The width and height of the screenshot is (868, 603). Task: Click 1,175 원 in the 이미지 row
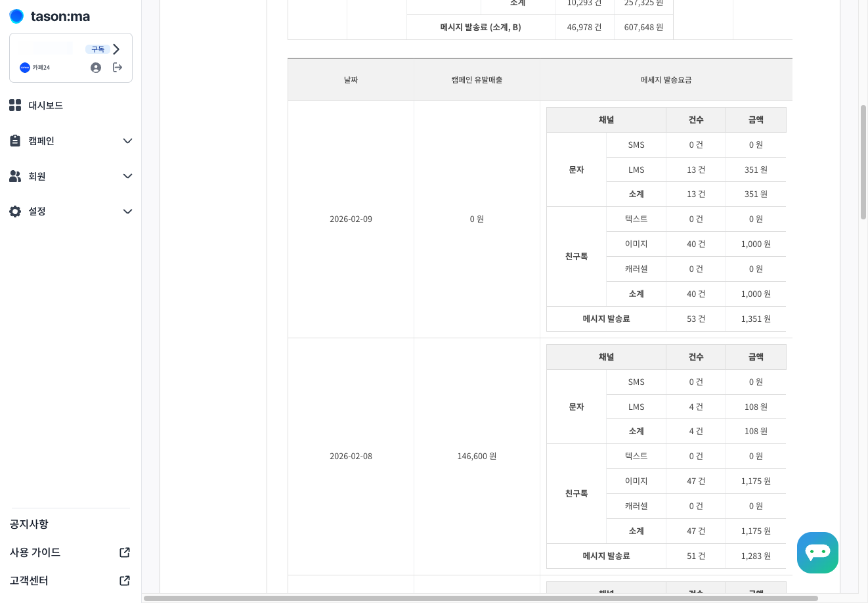point(756,481)
